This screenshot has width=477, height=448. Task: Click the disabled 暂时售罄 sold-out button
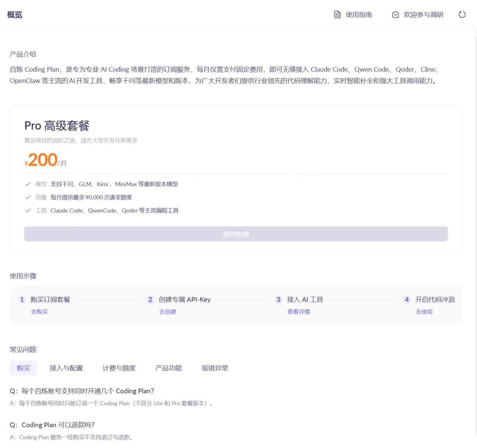[x=236, y=234]
